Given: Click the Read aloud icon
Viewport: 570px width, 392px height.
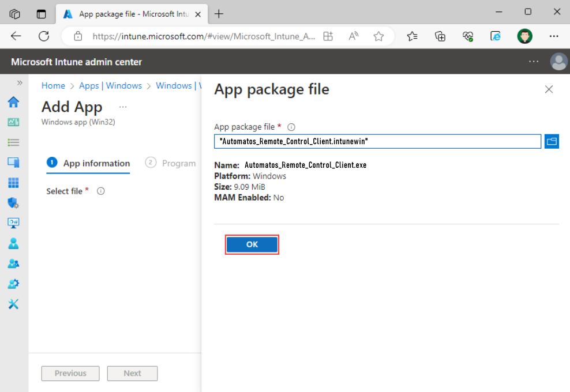Looking at the screenshot, I should 353,36.
